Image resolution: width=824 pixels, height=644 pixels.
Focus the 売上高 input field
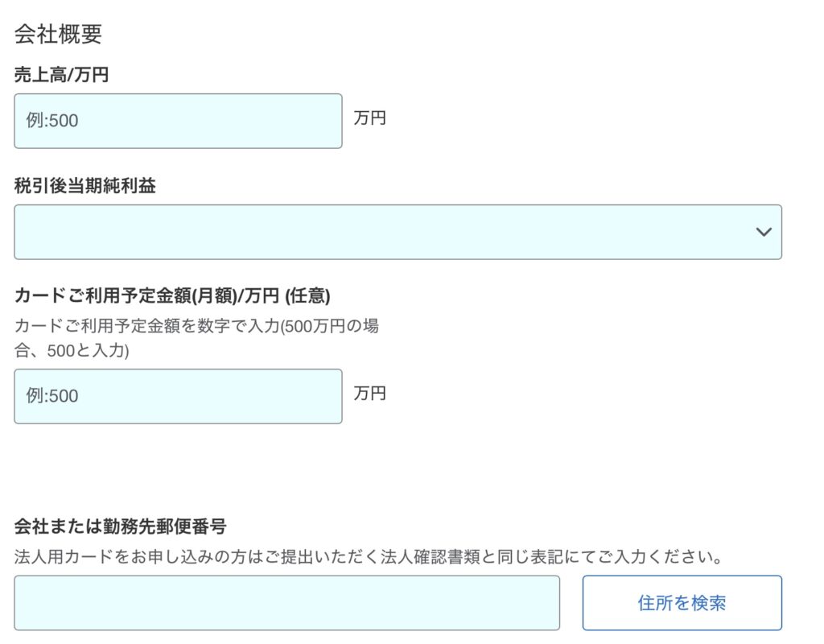click(x=178, y=121)
